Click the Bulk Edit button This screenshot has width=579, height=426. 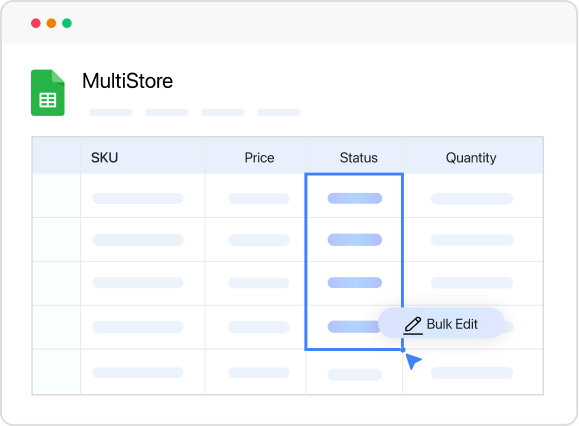[x=441, y=323]
